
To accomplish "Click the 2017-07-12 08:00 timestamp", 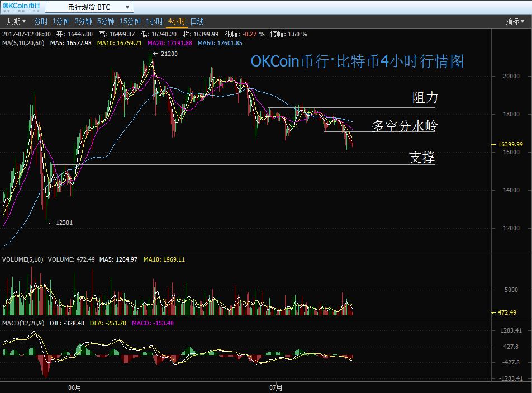I will coord(26,34).
